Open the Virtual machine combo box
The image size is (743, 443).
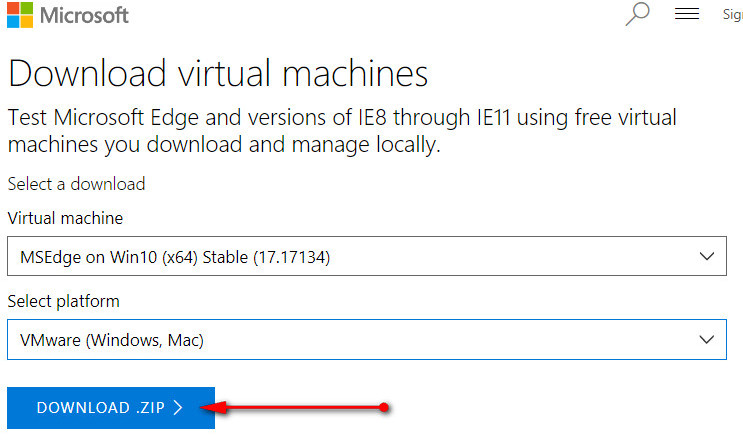(x=366, y=257)
